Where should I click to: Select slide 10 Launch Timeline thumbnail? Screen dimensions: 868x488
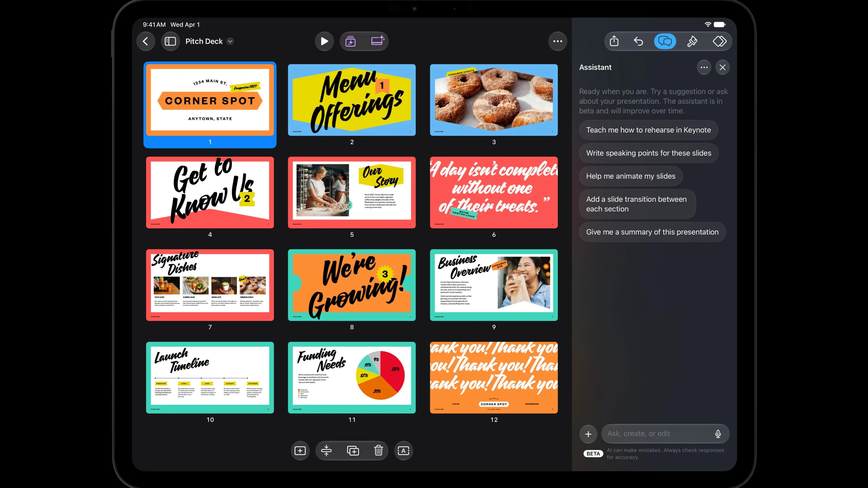pyautogui.click(x=210, y=378)
